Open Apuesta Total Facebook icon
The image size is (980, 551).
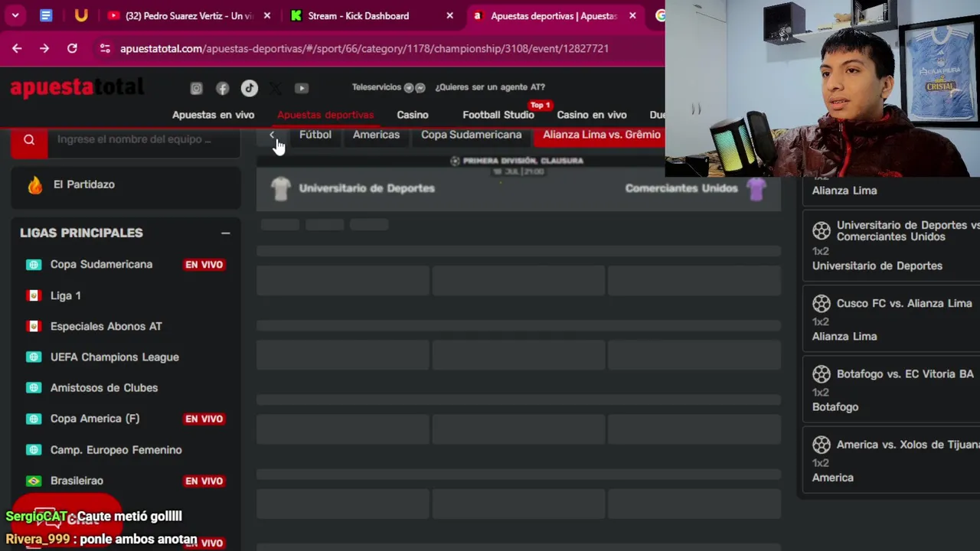click(x=222, y=88)
